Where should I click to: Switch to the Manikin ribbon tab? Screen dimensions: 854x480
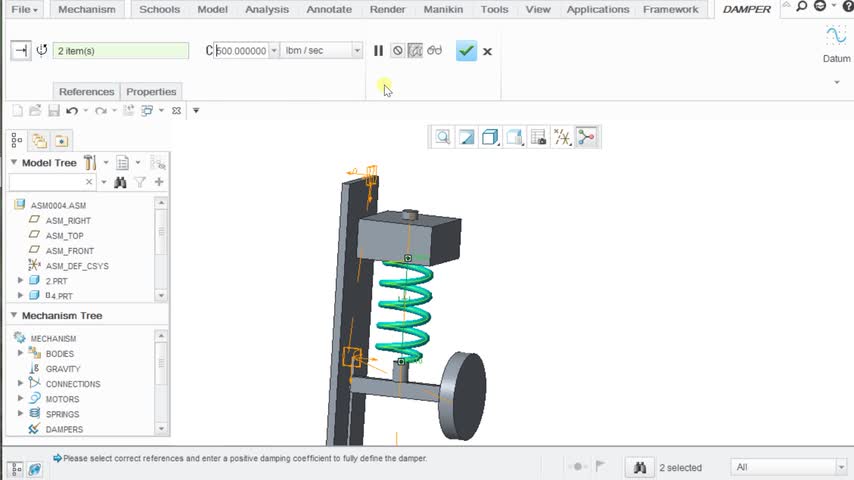pos(443,9)
